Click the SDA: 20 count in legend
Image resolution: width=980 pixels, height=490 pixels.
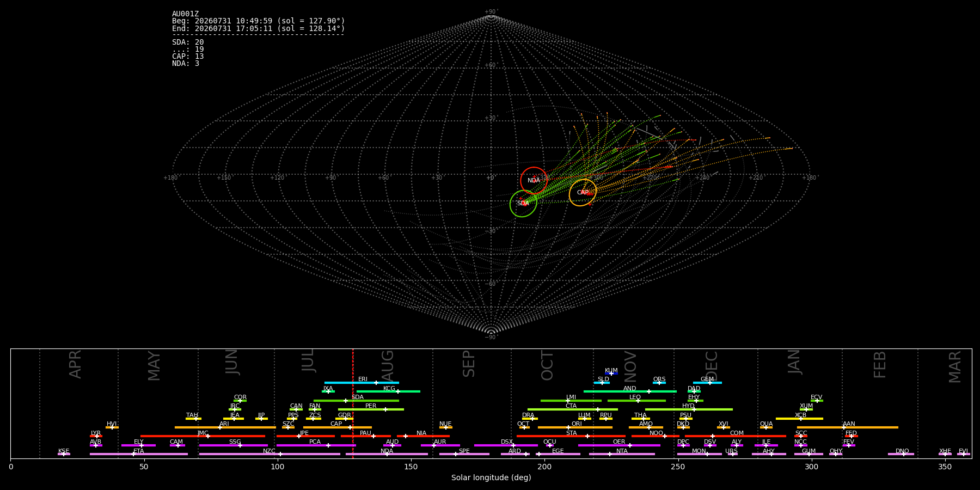tap(188, 42)
